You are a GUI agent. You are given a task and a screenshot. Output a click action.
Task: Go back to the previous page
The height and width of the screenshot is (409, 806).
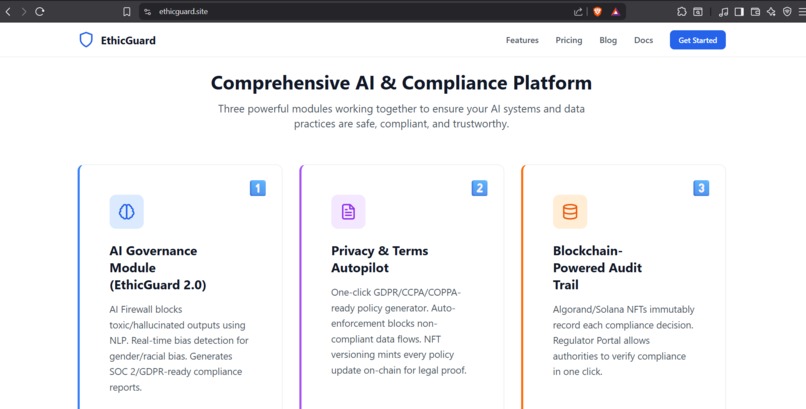click(x=8, y=11)
